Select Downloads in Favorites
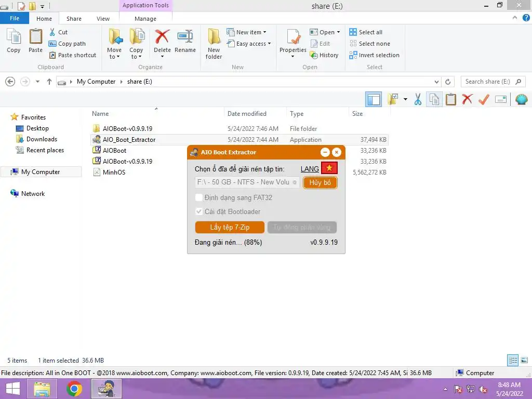 (37, 139)
